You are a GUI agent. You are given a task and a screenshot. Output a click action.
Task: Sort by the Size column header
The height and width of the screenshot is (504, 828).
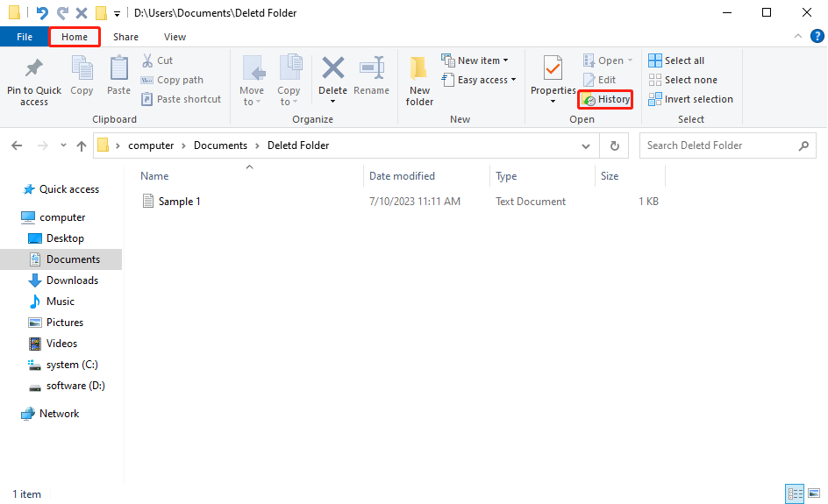[610, 176]
